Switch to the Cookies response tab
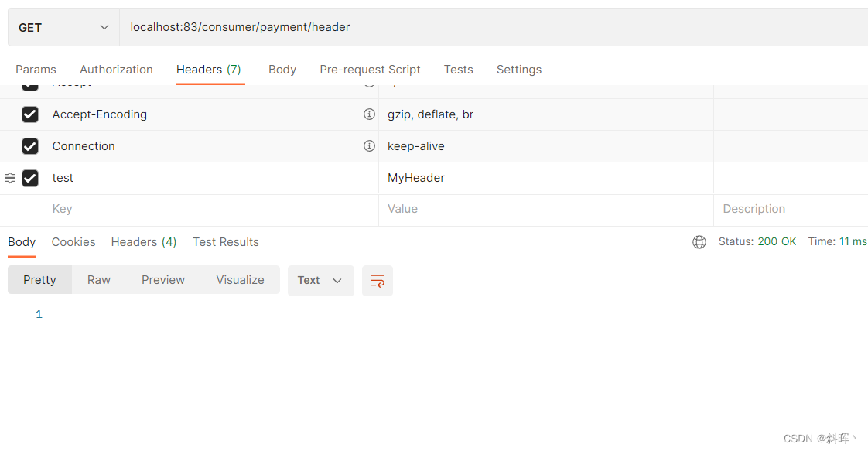The height and width of the screenshot is (451, 868). 73,241
